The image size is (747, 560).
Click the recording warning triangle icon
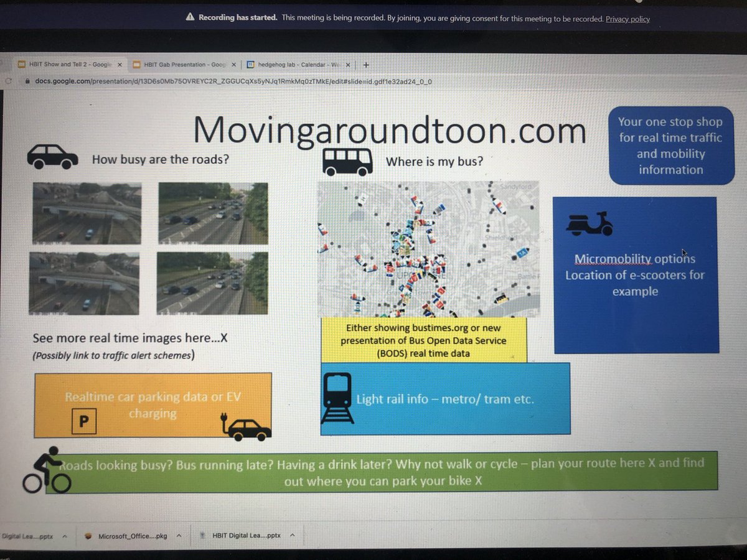[190, 18]
